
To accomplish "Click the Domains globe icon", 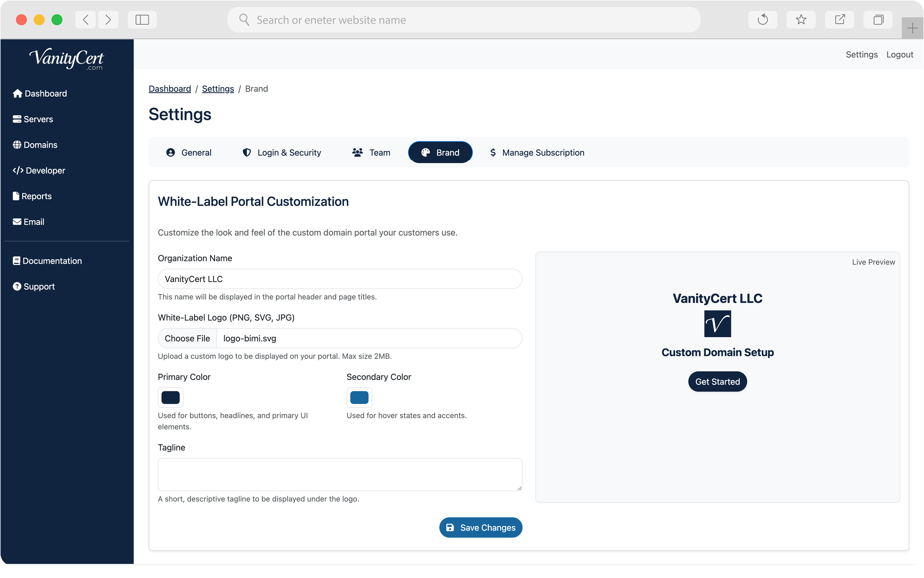I will click(17, 145).
